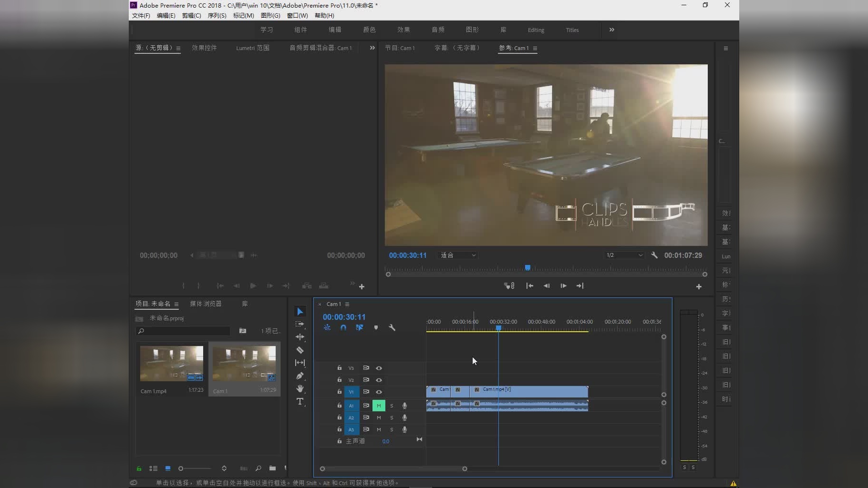This screenshot has height=488, width=868.
Task: Switch to 效果 workspace
Action: (x=403, y=30)
